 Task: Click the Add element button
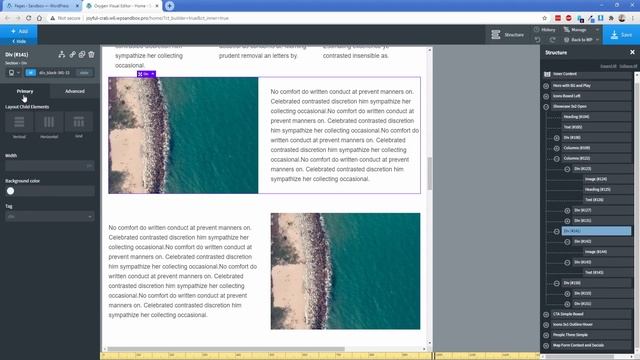19,31
